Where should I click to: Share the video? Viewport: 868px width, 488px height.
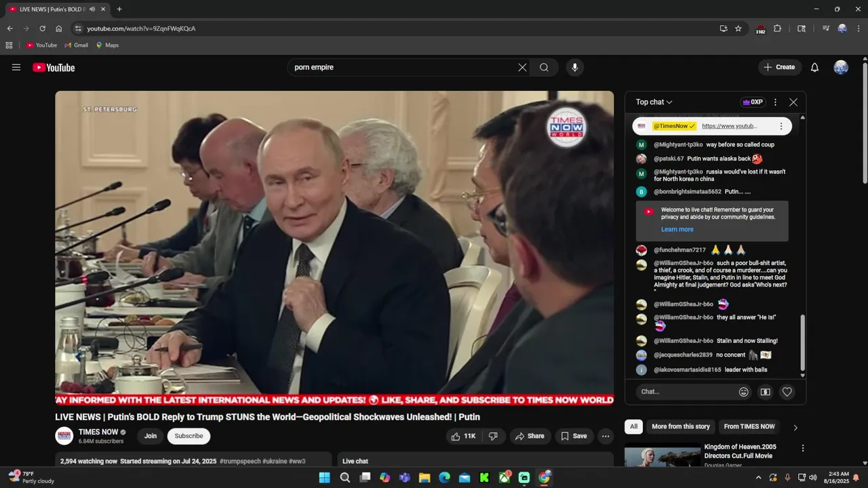[530, 436]
